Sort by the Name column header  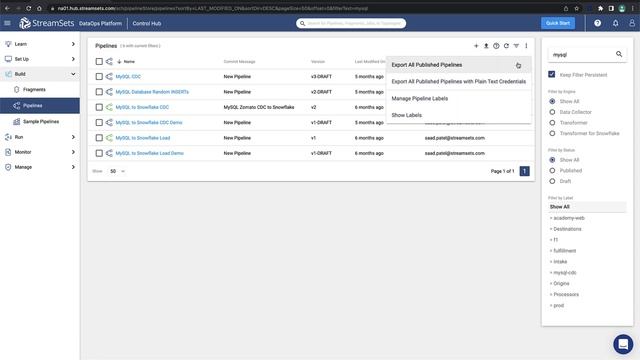pos(129,61)
